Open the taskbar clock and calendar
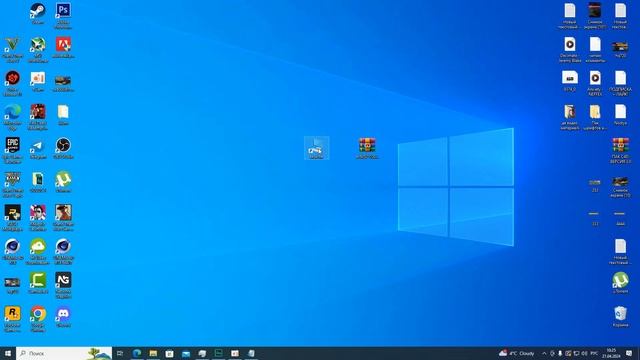The image size is (640, 360). tap(611, 353)
